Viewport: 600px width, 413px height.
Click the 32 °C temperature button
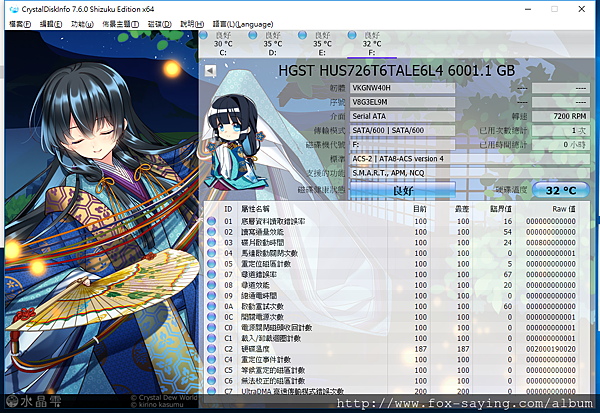[561, 190]
